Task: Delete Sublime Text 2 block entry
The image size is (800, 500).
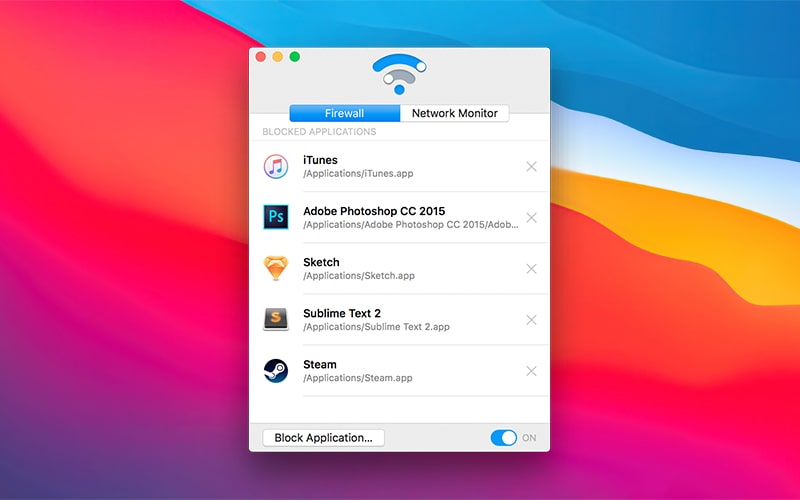Action: 531,320
